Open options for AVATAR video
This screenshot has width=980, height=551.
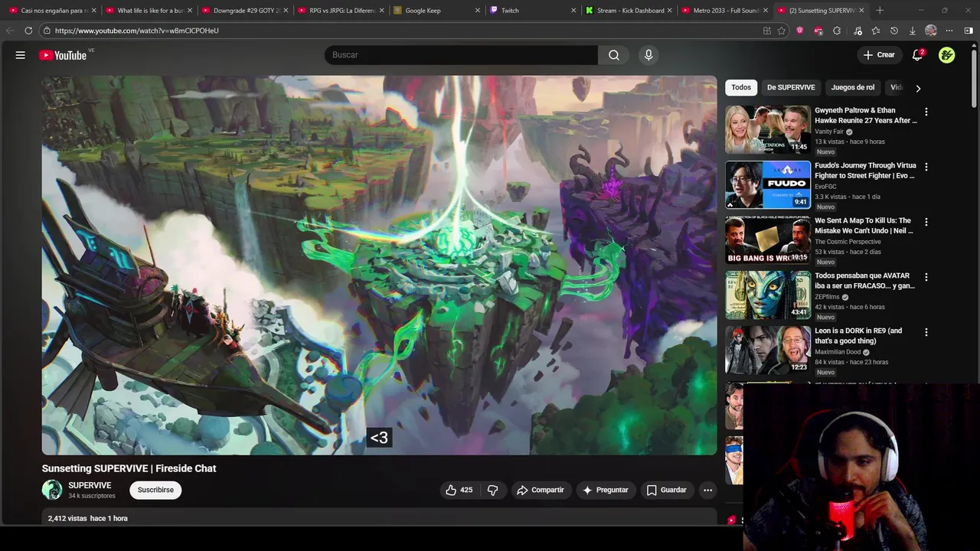[926, 277]
